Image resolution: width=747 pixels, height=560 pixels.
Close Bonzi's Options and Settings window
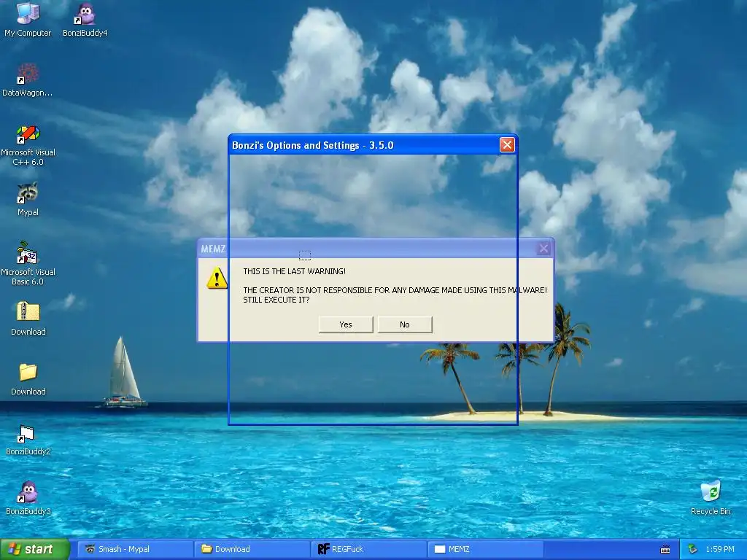[507, 145]
